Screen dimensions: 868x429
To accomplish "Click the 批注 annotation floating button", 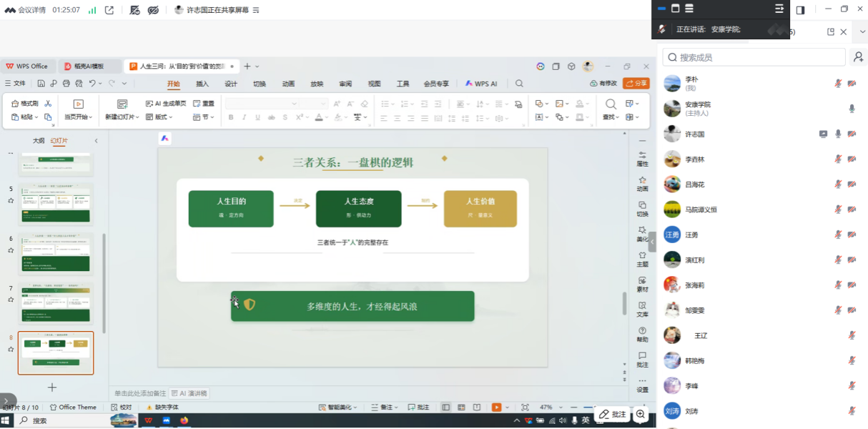I will 612,414.
